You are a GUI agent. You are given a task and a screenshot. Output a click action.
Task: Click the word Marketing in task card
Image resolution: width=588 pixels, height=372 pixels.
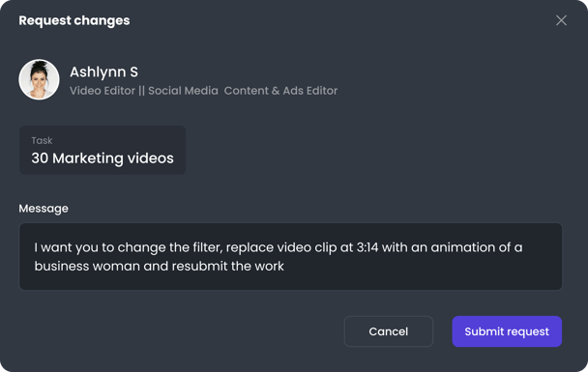tap(88, 158)
